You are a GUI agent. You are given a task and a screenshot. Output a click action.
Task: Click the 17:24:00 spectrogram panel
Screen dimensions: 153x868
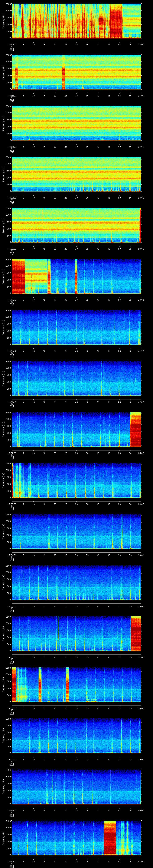(77, 21)
